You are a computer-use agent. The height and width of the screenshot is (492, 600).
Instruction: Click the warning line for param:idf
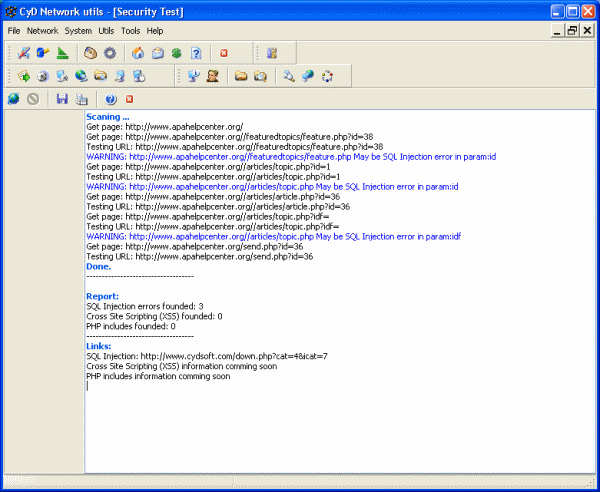pyautogui.click(x=274, y=236)
